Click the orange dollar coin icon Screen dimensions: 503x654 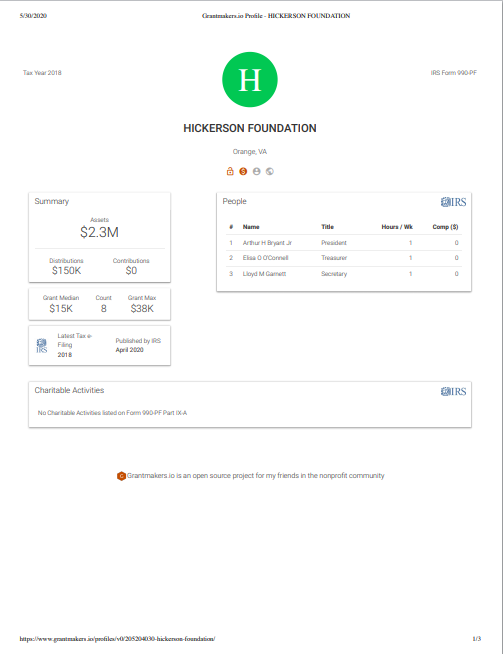243,171
